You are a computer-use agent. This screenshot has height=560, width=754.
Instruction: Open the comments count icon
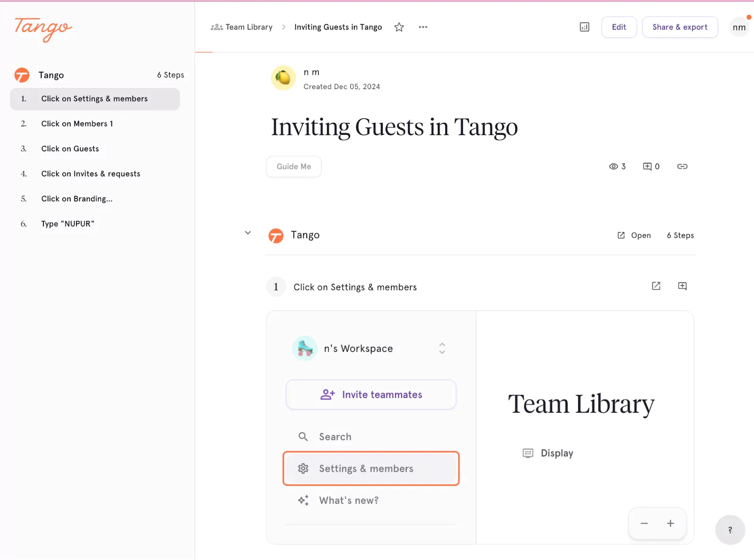pyautogui.click(x=647, y=166)
